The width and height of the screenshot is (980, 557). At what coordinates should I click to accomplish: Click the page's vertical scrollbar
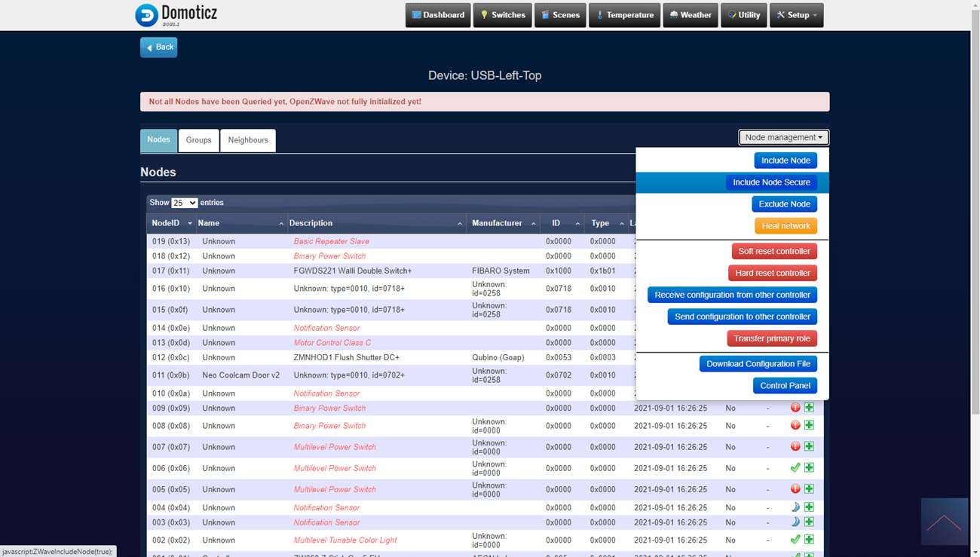coord(975,226)
